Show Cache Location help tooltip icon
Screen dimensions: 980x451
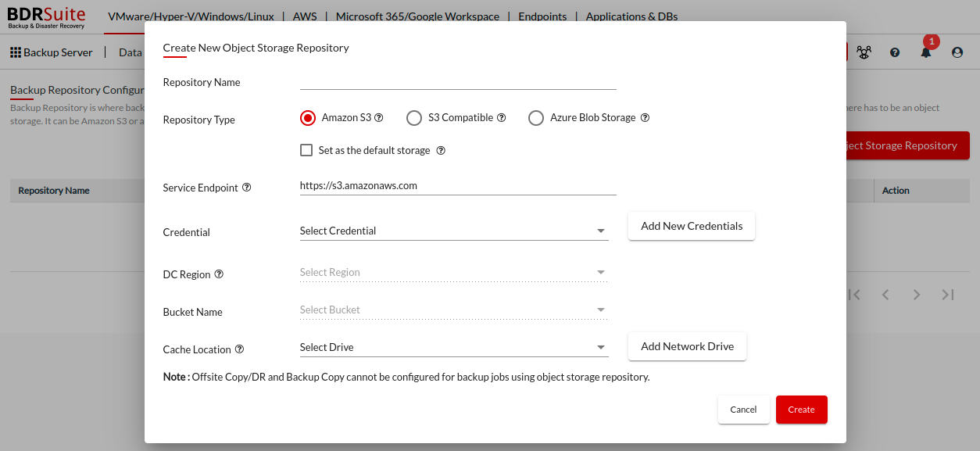pos(240,349)
